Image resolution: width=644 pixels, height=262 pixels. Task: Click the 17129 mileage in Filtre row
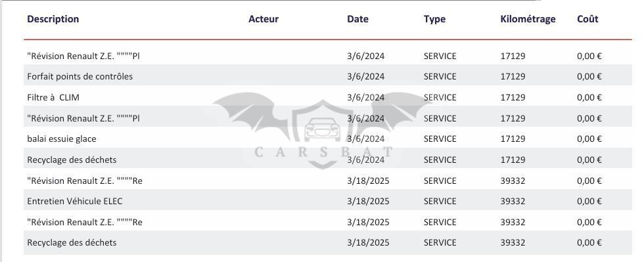[x=513, y=97]
